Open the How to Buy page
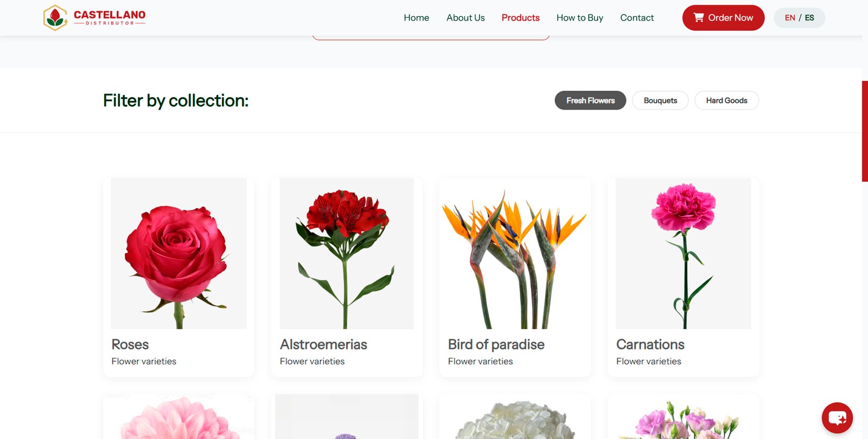Image resolution: width=868 pixels, height=439 pixels. coord(579,18)
